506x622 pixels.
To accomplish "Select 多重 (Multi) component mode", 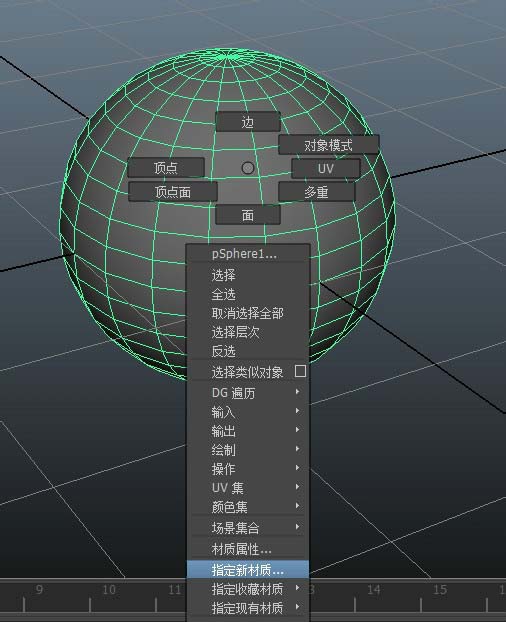I will tap(316, 192).
